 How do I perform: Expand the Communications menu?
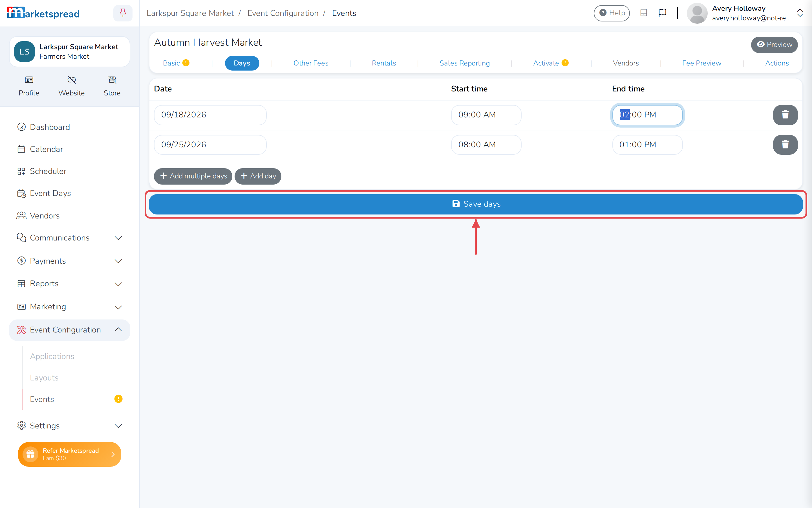tap(69, 238)
